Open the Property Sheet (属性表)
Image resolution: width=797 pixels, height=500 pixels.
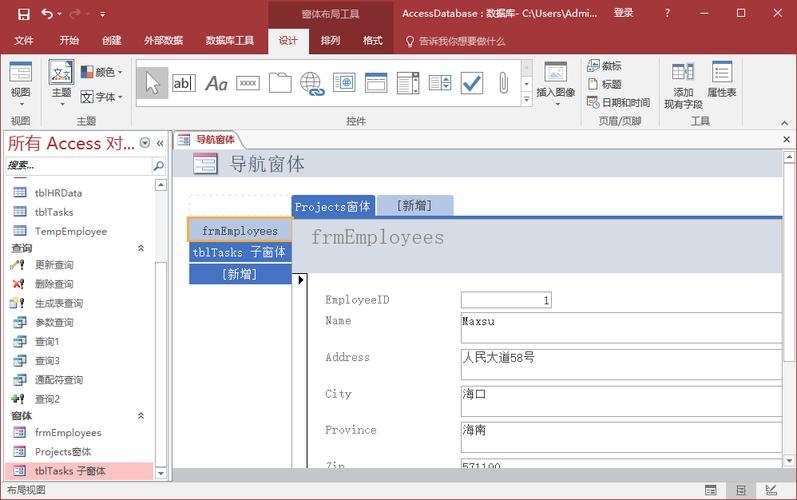click(x=721, y=79)
